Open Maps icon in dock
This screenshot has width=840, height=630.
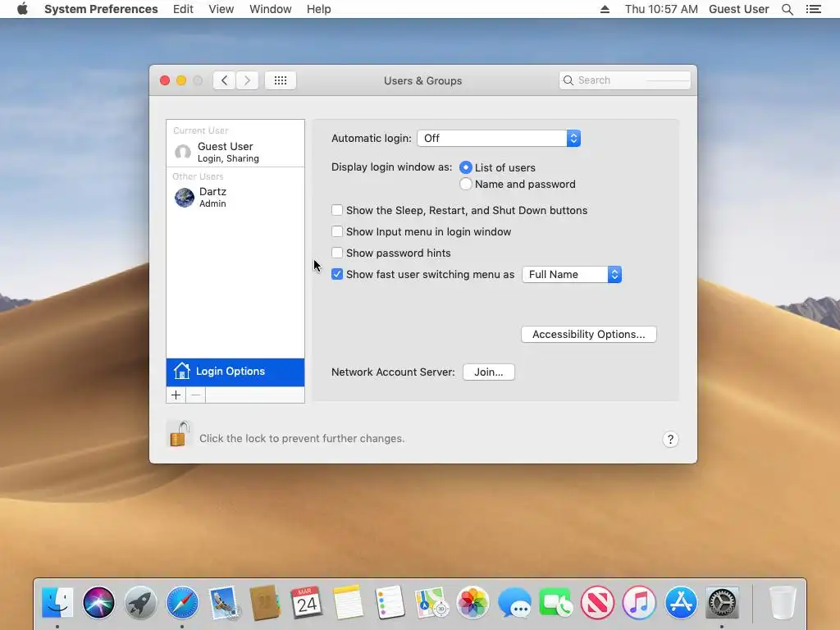[431, 602]
